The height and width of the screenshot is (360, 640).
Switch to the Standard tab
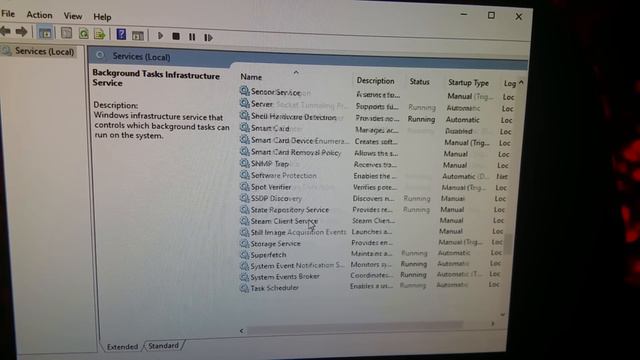[x=163, y=346]
